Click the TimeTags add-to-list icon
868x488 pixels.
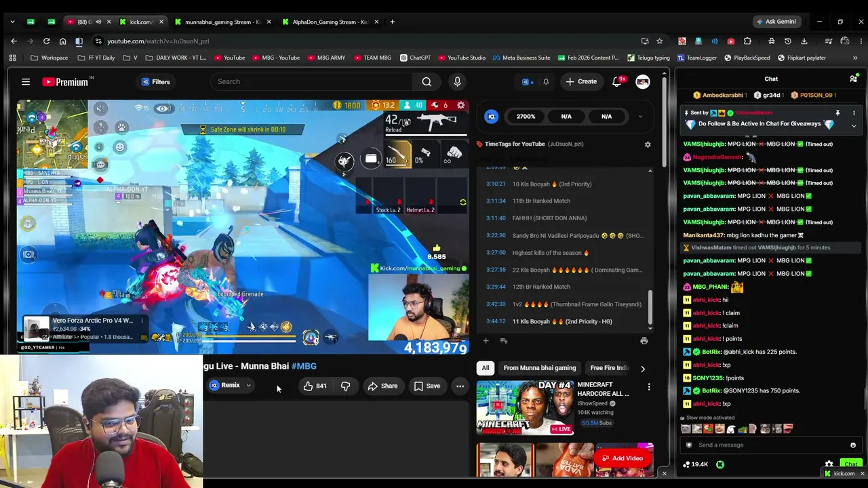[503, 341]
